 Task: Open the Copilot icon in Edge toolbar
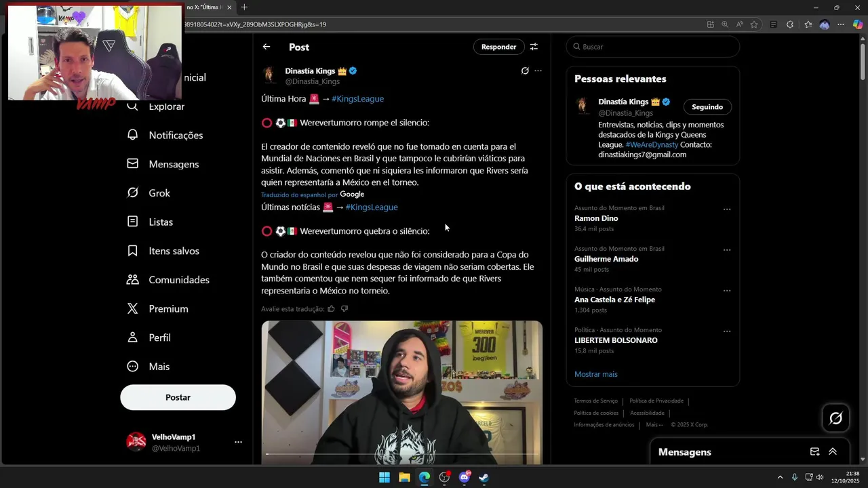pyautogui.click(x=858, y=24)
